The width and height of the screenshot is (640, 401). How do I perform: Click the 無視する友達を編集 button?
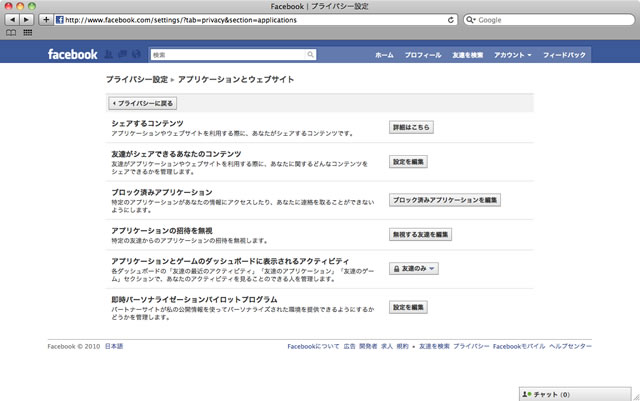(x=420, y=234)
